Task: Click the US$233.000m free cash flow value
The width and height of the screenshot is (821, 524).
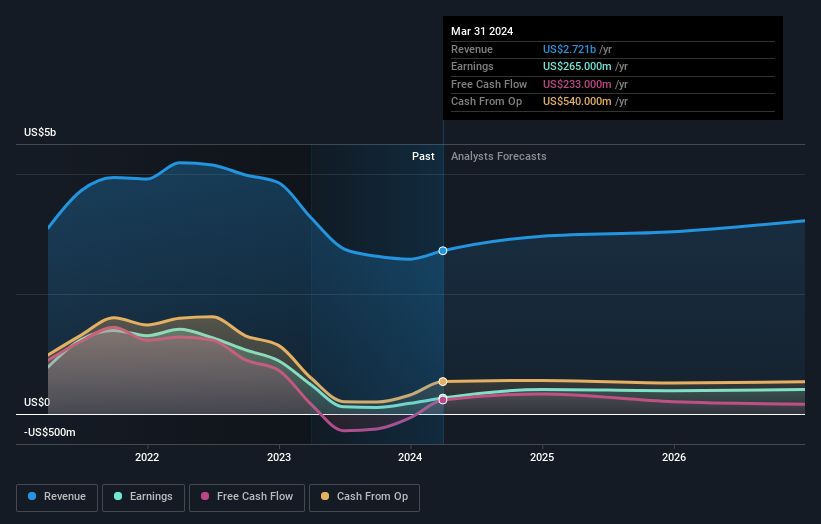Action: pyautogui.click(x=577, y=84)
